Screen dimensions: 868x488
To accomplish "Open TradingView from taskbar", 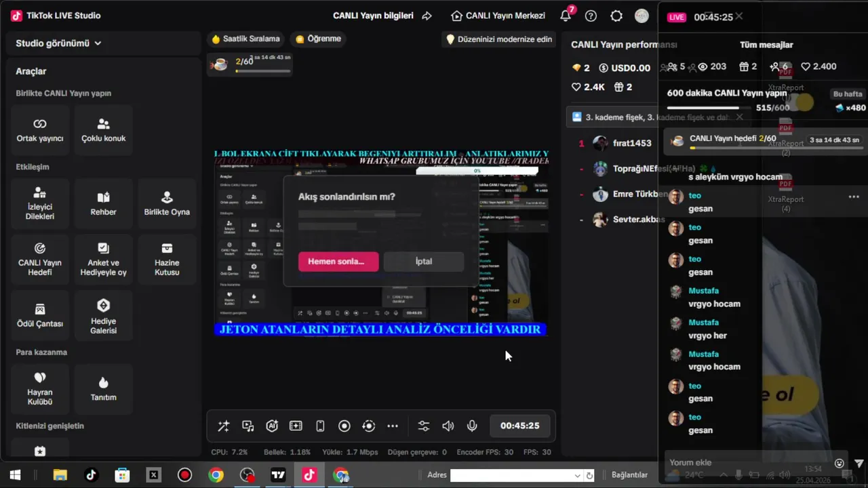I will tap(278, 475).
